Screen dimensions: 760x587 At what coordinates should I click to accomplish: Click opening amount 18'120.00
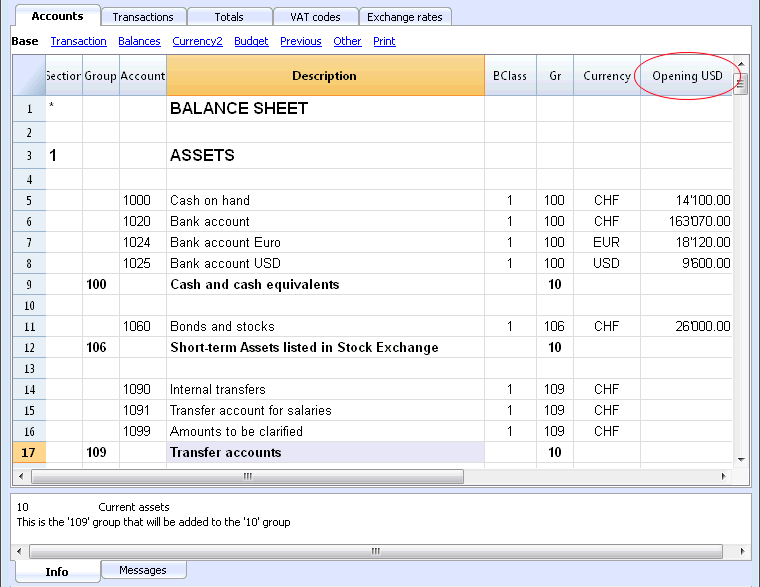point(686,242)
